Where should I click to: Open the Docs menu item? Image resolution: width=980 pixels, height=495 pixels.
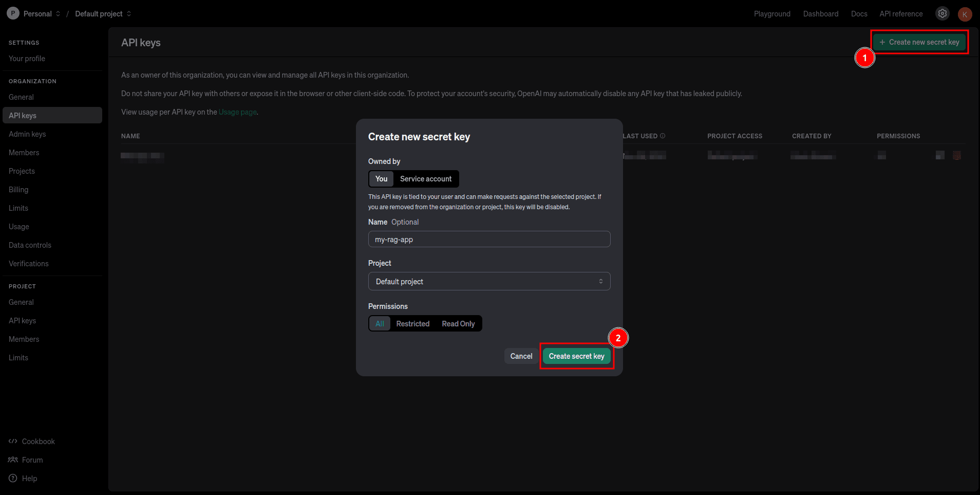click(859, 14)
